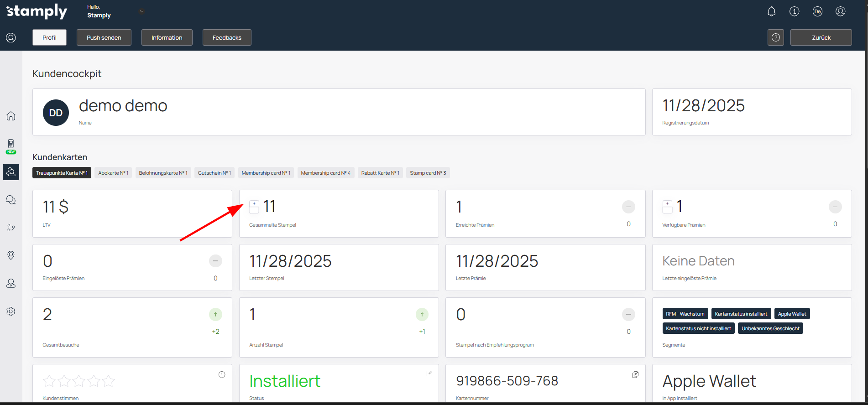
Task: Open the locations pin icon in sidebar
Action: coord(11,255)
